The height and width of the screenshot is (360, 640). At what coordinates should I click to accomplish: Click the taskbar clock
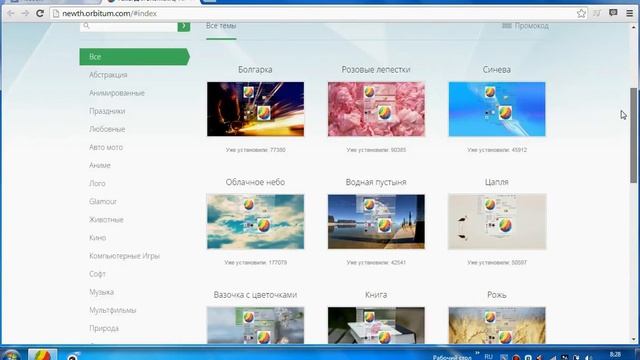(x=615, y=355)
